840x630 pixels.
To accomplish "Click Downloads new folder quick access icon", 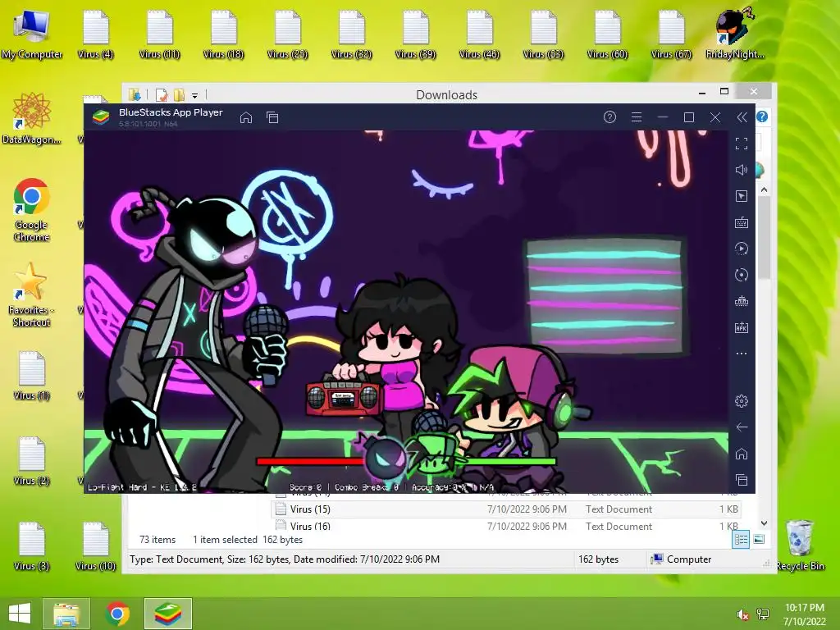I will click(179, 95).
